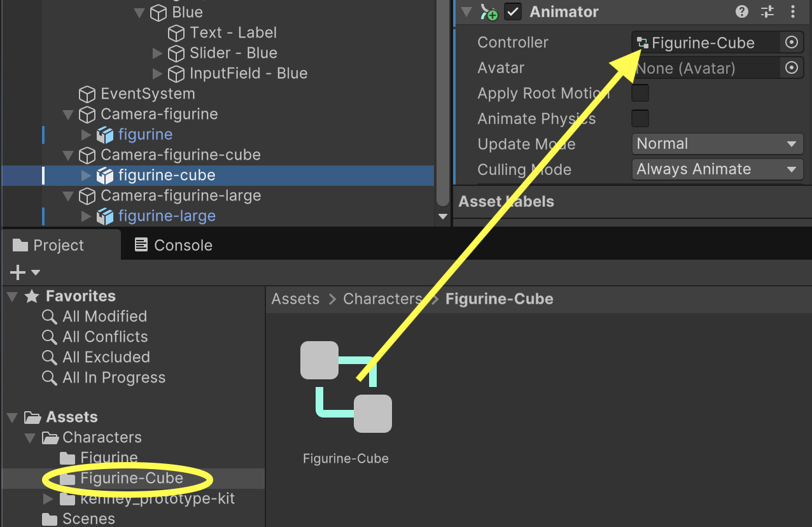Open the Culling Mode dropdown
812x527 pixels.
pos(717,169)
